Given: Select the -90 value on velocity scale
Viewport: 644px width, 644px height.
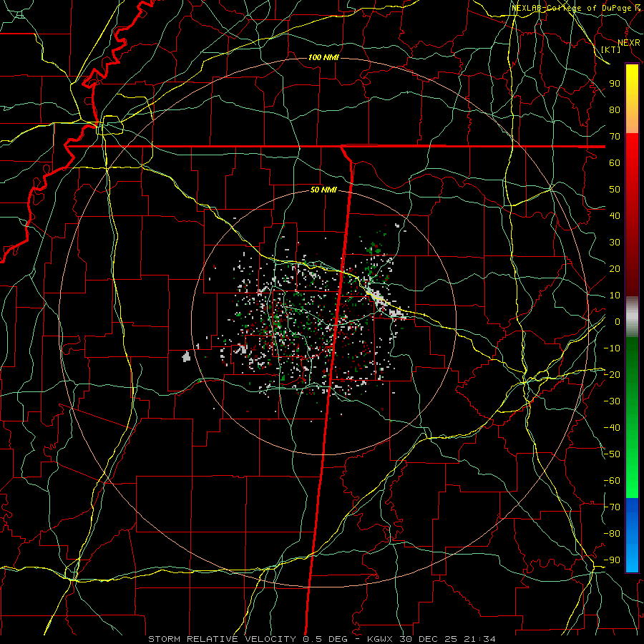Looking at the screenshot, I should (x=612, y=560).
